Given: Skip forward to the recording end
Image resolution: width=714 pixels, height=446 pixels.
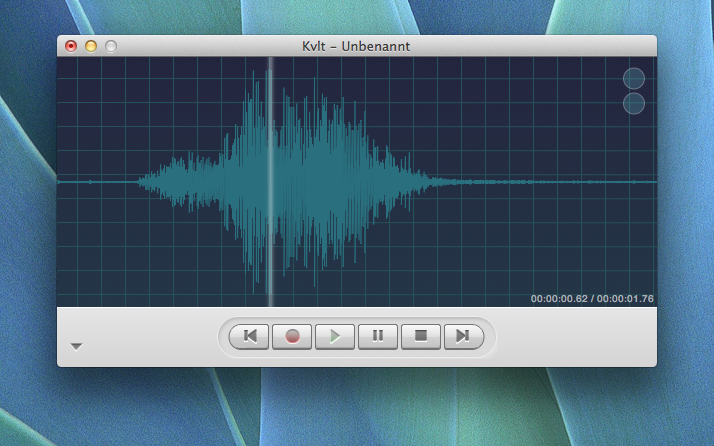Looking at the screenshot, I should [464, 337].
